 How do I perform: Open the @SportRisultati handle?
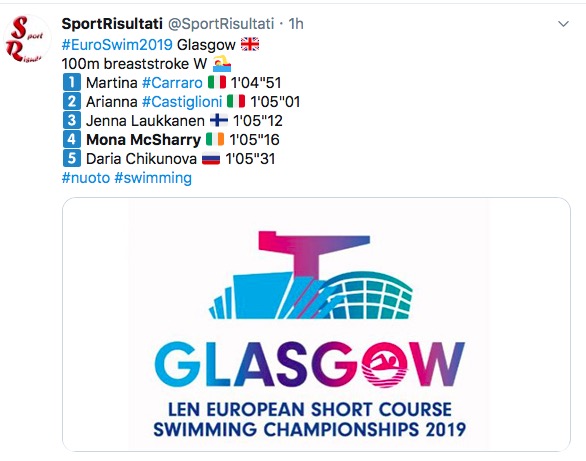[221, 24]
